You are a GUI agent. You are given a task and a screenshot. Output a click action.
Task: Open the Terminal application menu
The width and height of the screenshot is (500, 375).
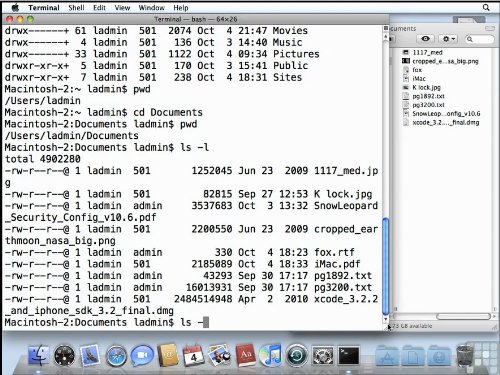pyautogui.click(x=44, y=8)
